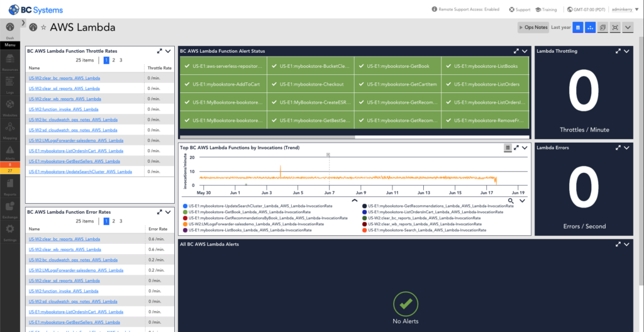
Task: Maximize the Function Error Rates widget
Action: (x=159, y=212)
